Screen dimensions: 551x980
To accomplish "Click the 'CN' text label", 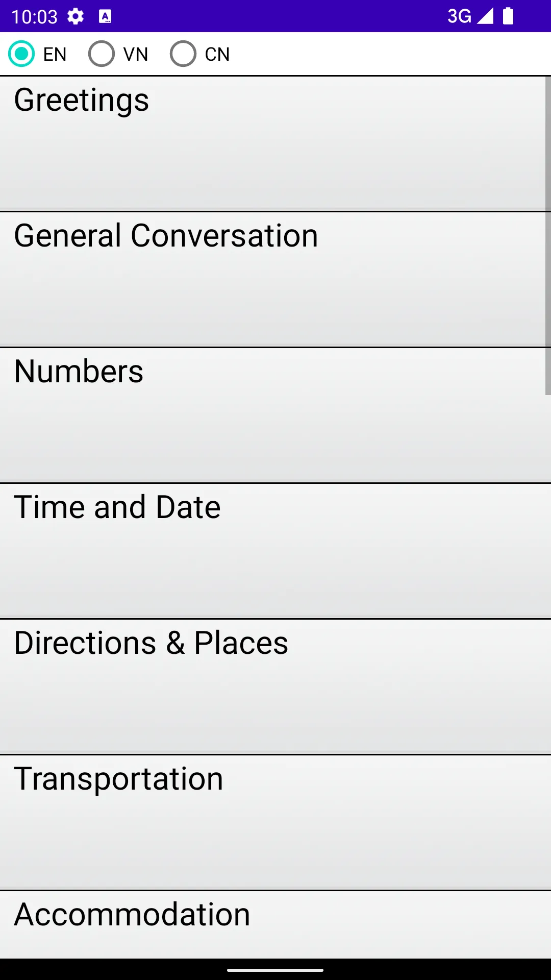I will click(217, 54).
